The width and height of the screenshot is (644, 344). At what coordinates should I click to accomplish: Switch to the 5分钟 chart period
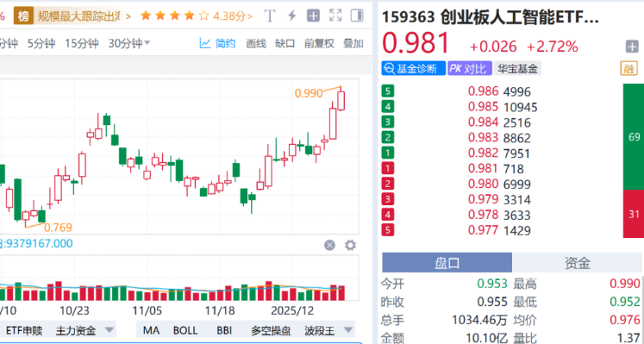41,43
